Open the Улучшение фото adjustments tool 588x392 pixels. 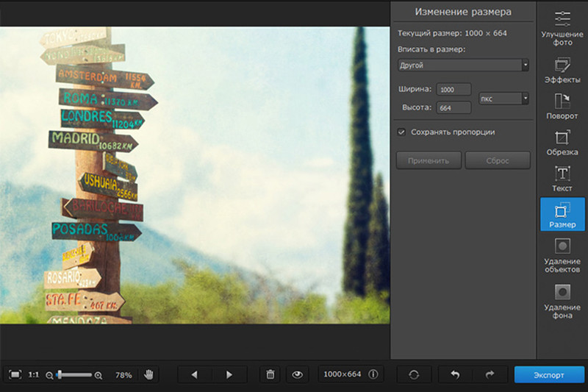562,29
